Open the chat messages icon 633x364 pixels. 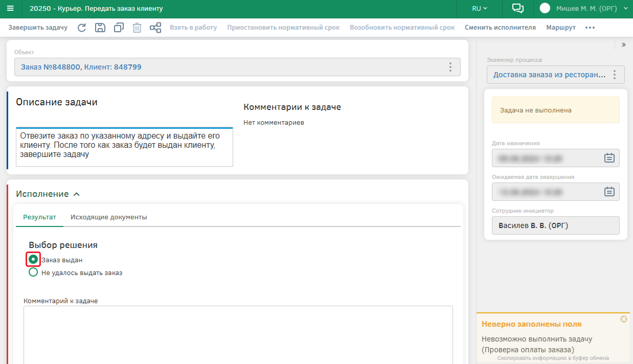click(x=518, y=8)
